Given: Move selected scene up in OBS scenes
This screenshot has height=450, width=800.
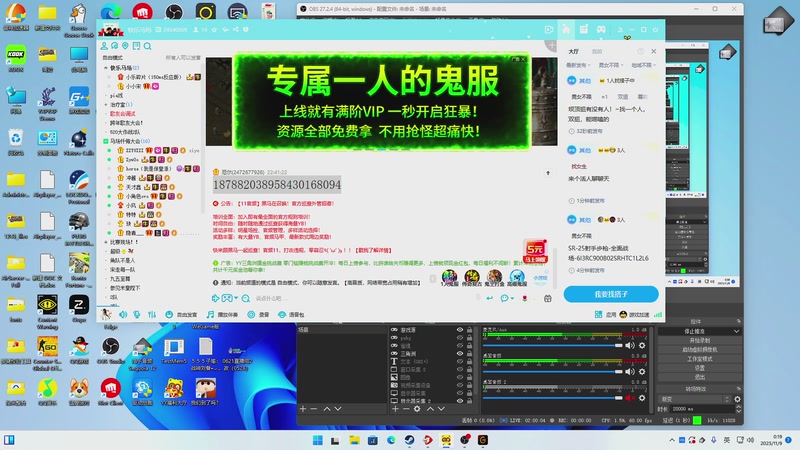Looking at the screenshot, I should [x=327, y=409].
